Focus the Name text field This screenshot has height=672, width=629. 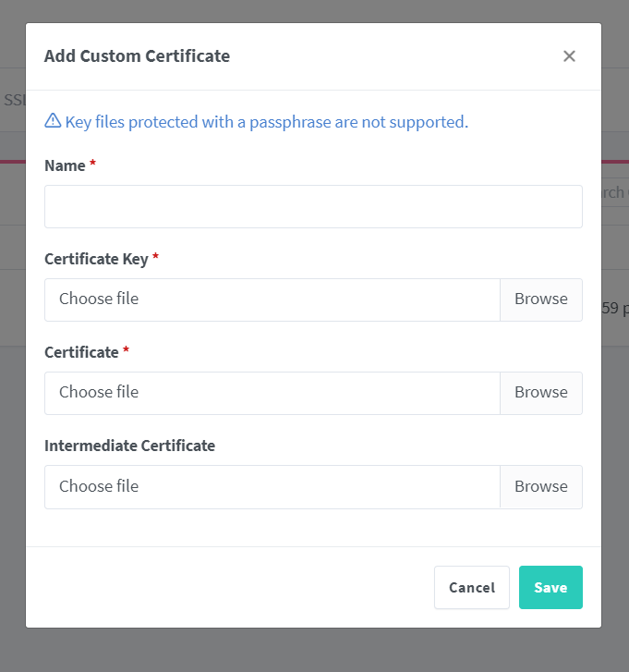(313, 206)
